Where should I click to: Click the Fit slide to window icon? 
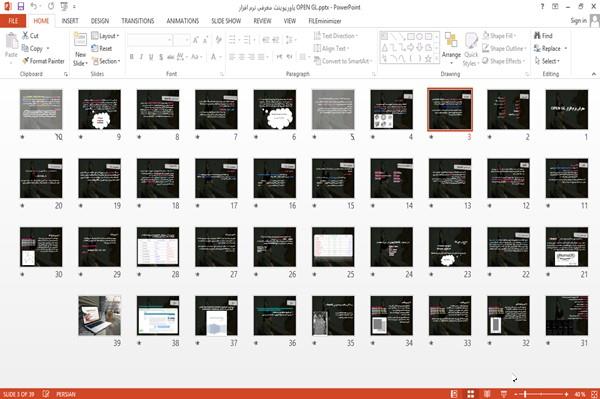[594, 394]
